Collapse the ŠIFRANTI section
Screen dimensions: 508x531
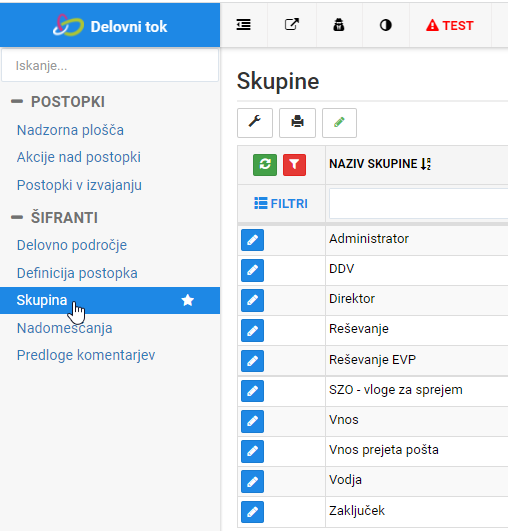coord(17,217)
